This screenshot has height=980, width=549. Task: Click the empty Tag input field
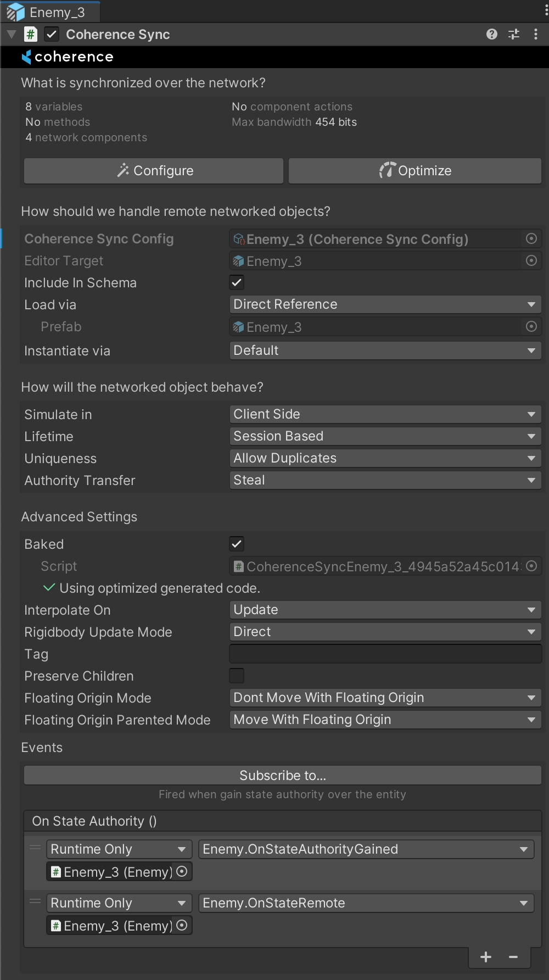[385, 654]
